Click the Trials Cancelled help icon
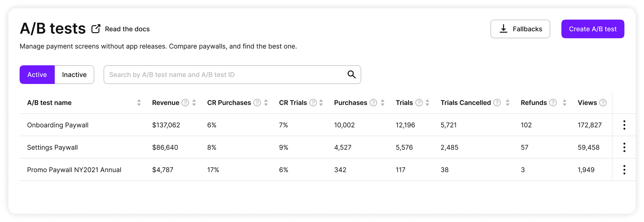The width and height of the screenshot is (644, 222). (497, 103)
